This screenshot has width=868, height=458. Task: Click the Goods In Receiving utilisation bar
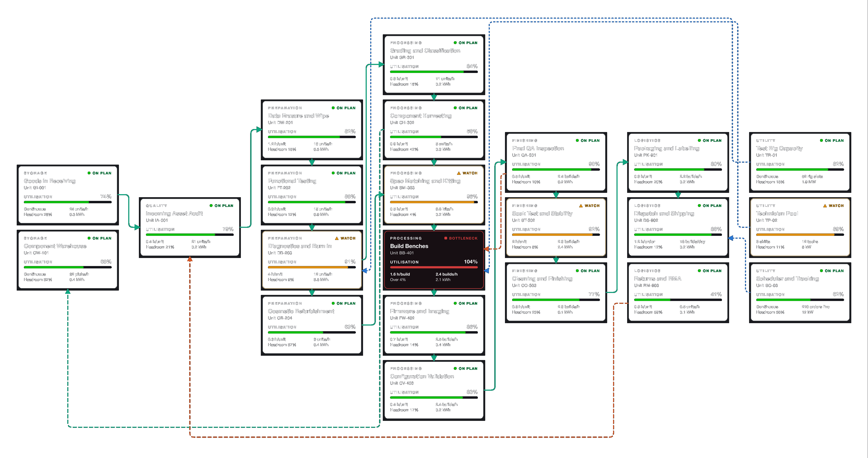pyautogui.click(x=67, y=202)
